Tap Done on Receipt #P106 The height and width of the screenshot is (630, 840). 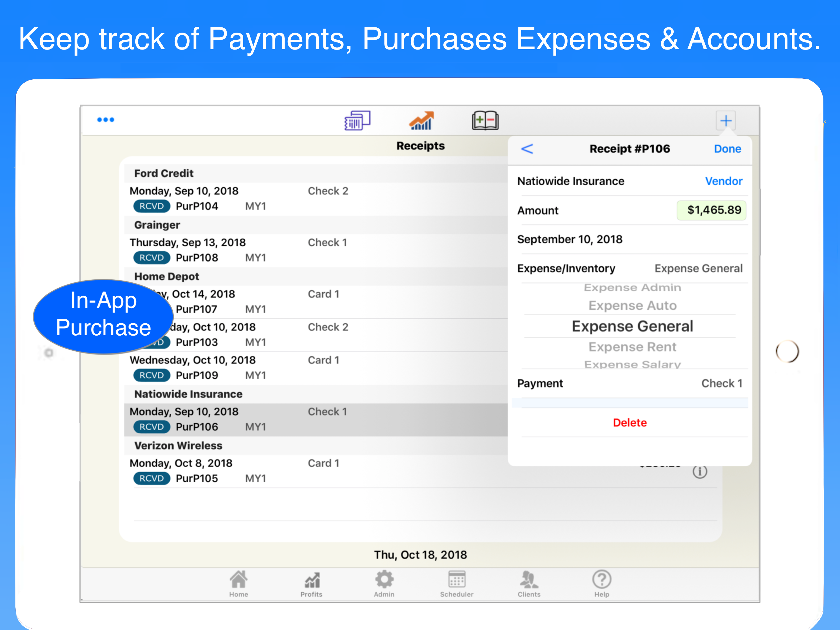point(727,149)
